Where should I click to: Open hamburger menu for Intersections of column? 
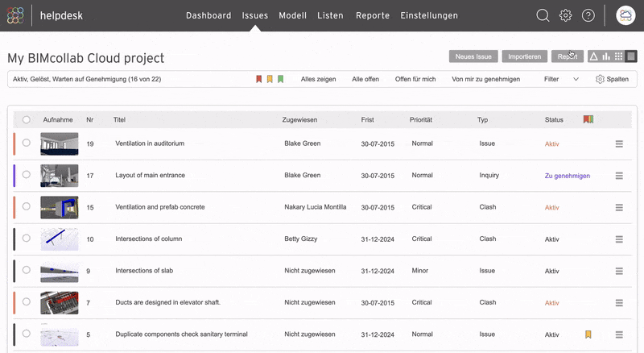click(619, 239)
